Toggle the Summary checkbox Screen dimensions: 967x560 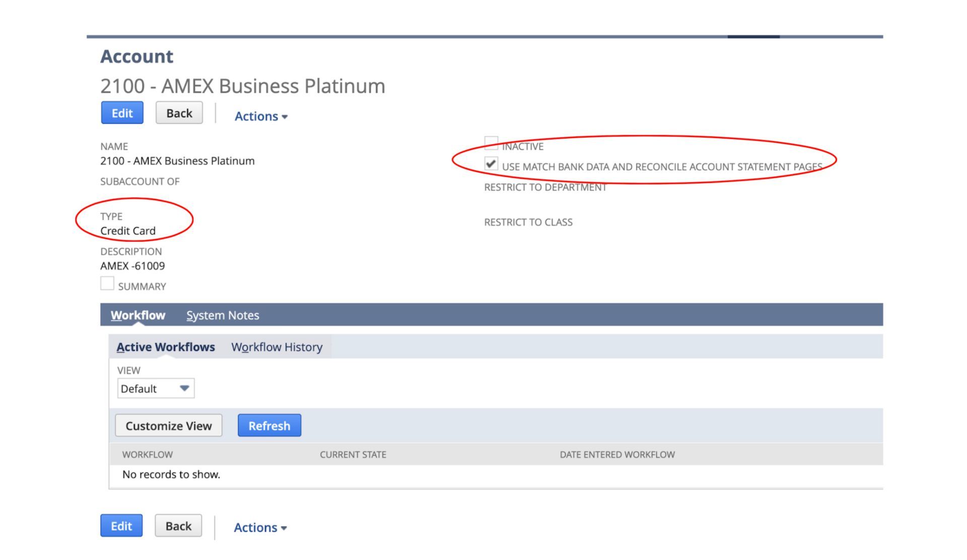(107, 284)
